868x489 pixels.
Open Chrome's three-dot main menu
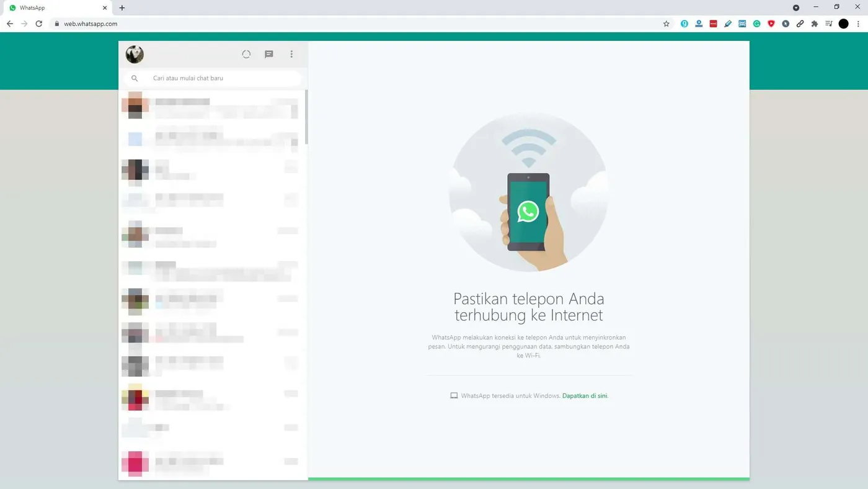[x=859, y=24]
